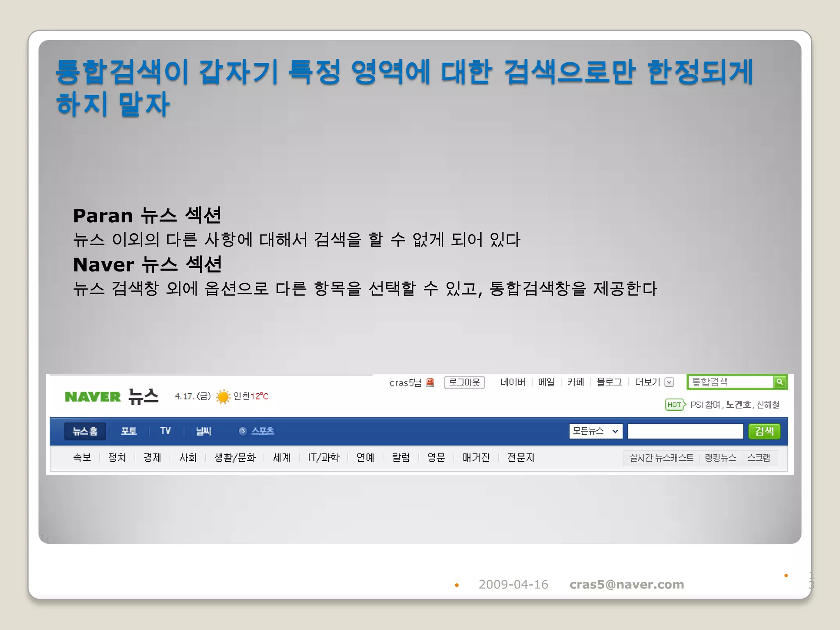Open the 사회 category

point(188,458)
